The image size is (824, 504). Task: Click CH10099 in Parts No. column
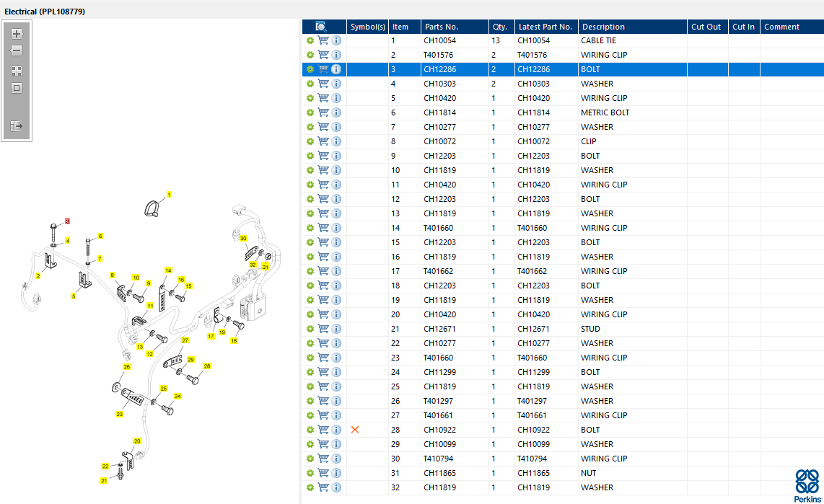(440, 444)
